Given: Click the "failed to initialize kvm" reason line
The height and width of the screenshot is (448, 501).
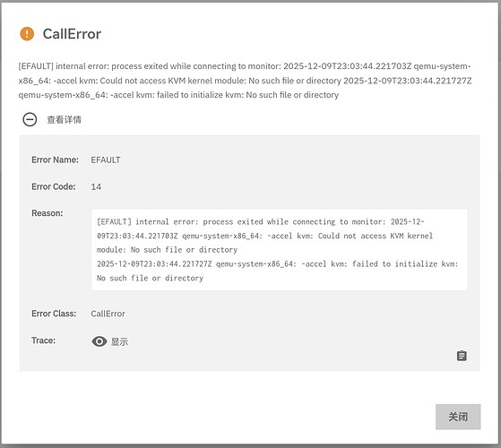Looking at the screenshot, I should point(277,264).
